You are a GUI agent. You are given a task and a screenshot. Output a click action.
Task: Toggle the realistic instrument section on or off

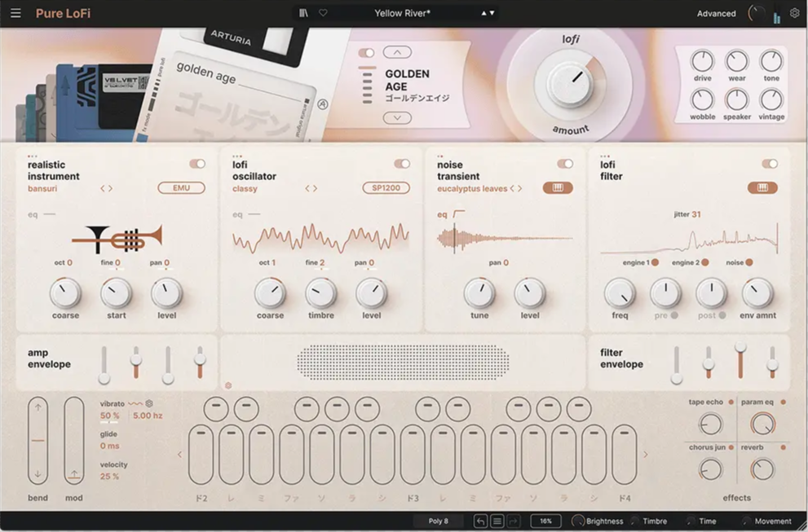click(x=196, y=163)
